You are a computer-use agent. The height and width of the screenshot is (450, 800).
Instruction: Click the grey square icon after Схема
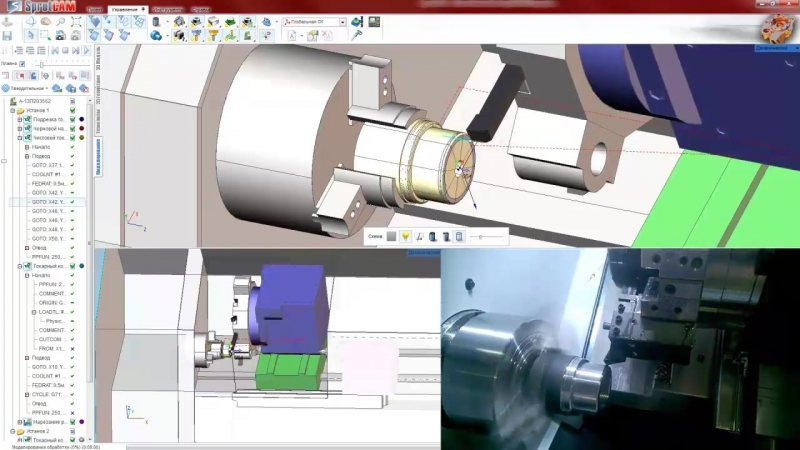click(391, 237)
